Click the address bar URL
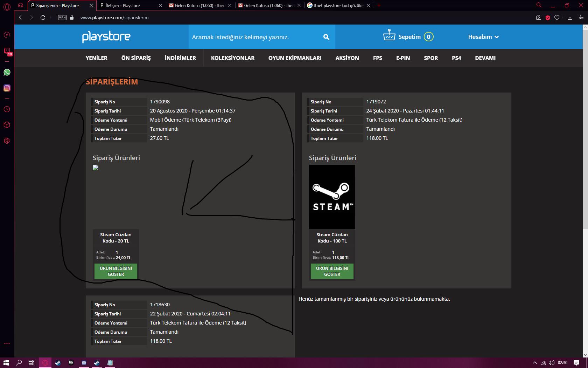The image size is (588, 368). click(114, 18)
